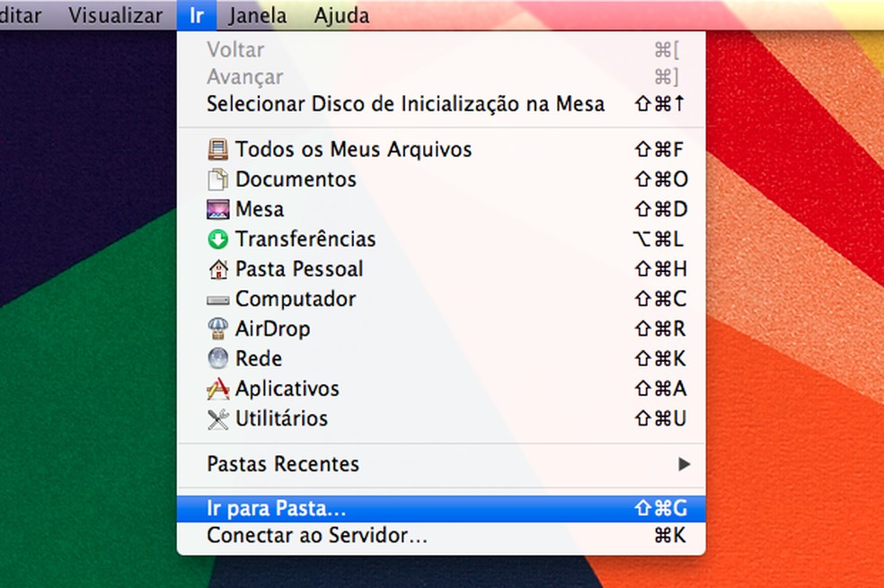Click the ⌘K shortcut beside Conectar ao Servidor

[670, 536]
